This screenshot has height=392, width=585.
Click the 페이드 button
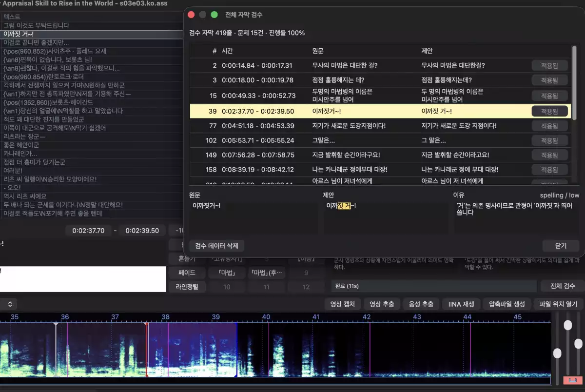pos(187,273)
